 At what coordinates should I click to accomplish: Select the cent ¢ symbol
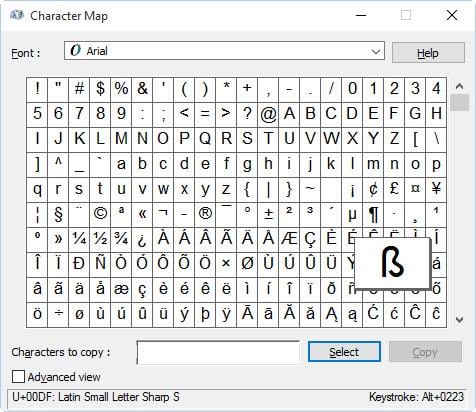point(373,189)
